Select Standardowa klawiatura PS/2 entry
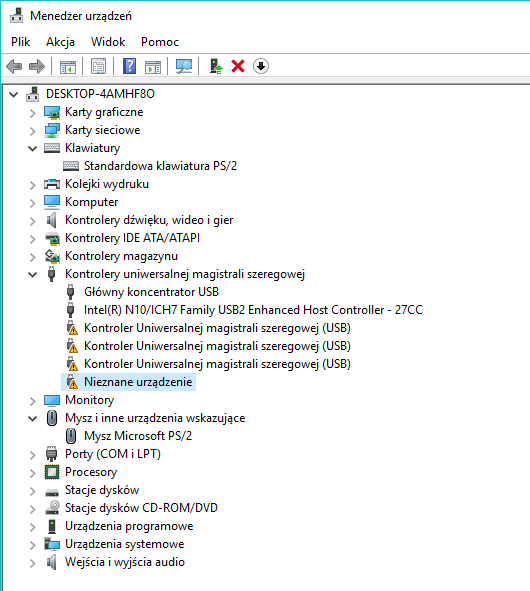This screenshot has height=591, width=530. coord(160,166)
